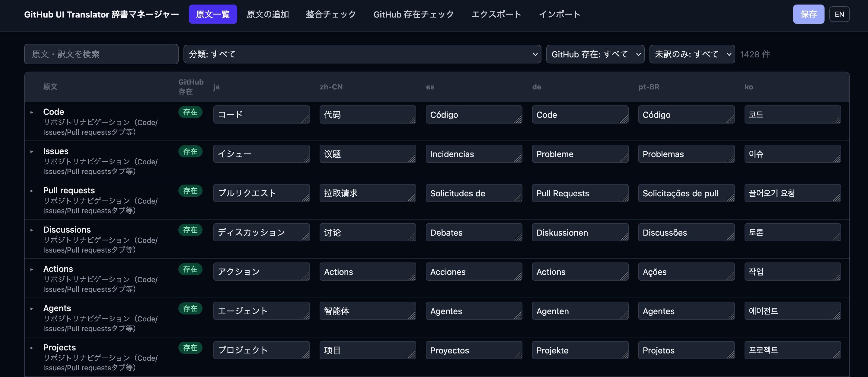Expand the Projects row details

coord(32,348)
